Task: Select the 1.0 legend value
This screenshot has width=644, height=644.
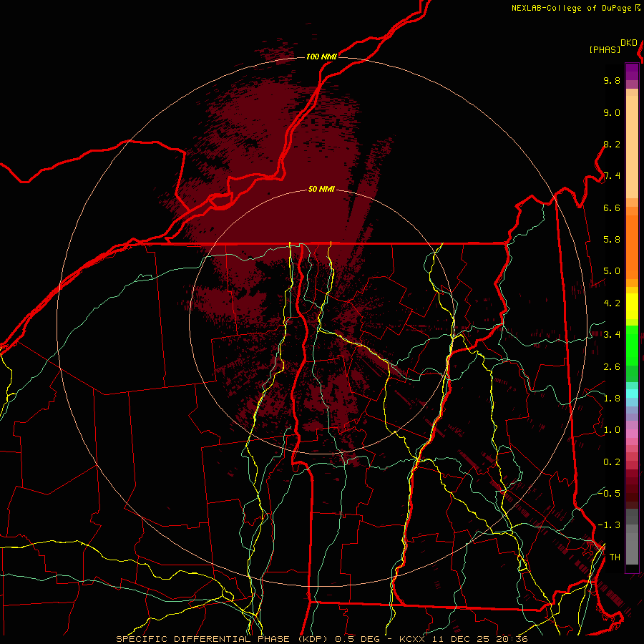Action: point(612,431)
